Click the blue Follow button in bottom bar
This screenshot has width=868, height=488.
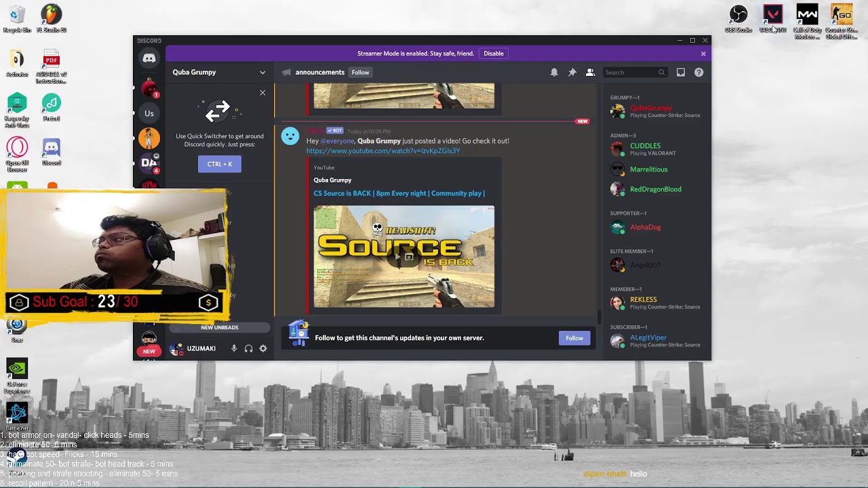574,338
